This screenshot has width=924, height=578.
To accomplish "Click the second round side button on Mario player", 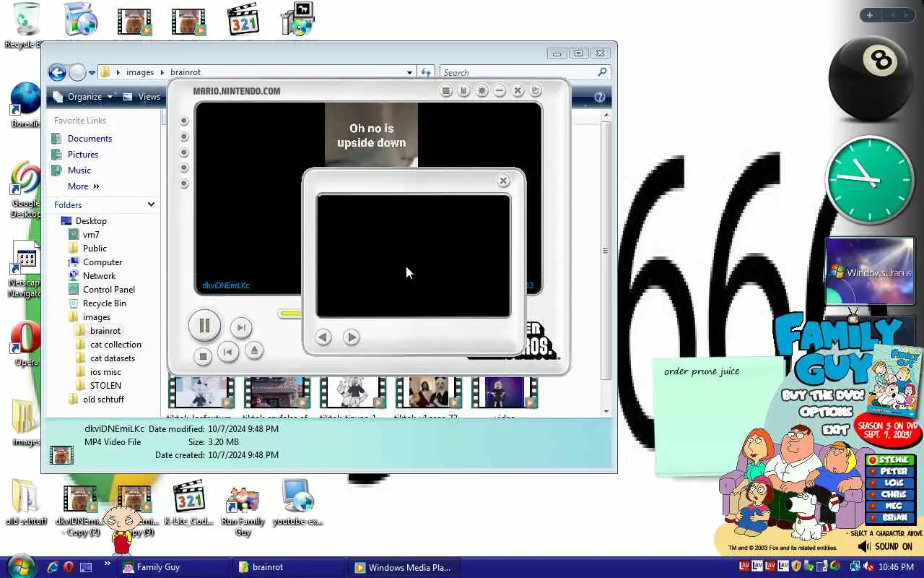I will coord(184,137).
